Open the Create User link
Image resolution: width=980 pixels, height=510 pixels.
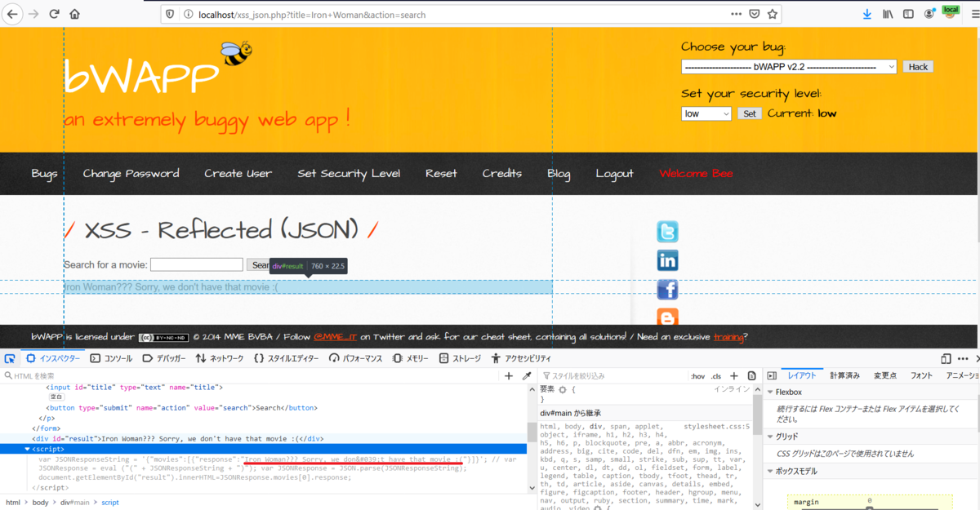pos(238,173)
